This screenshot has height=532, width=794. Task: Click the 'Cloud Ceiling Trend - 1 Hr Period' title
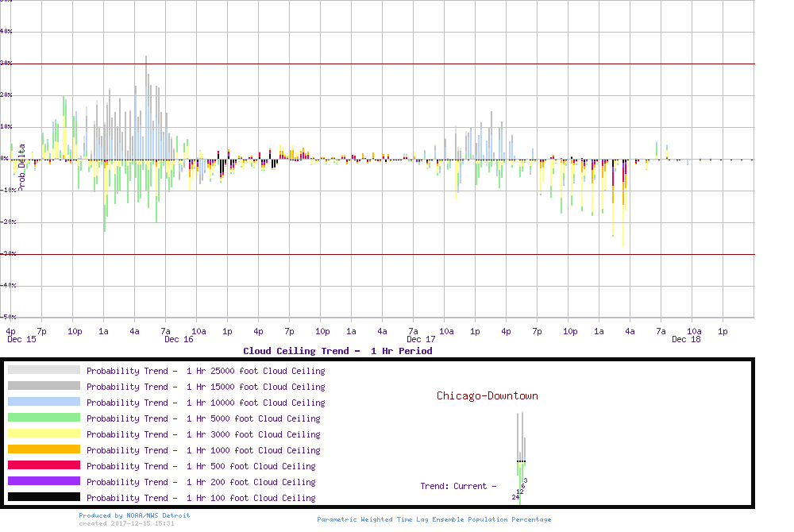tap(337, 351)
